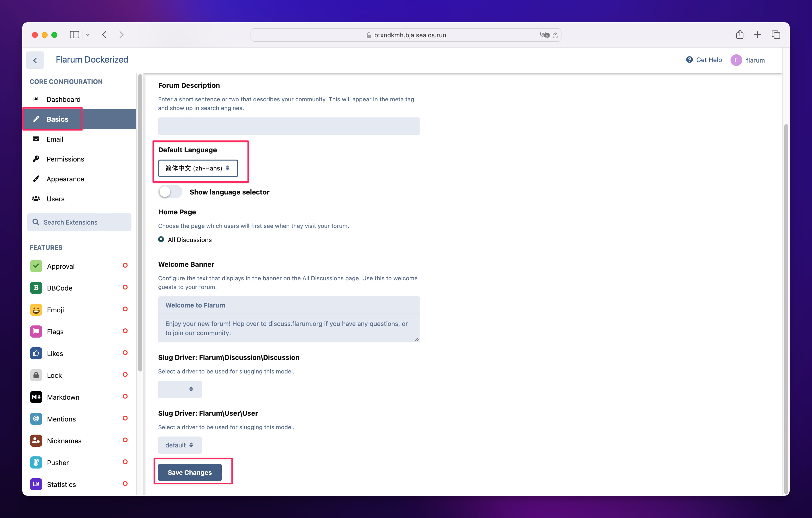Screen dimensions: 812x518
Task: Open the Appearance settings
Action: (80, 179)
